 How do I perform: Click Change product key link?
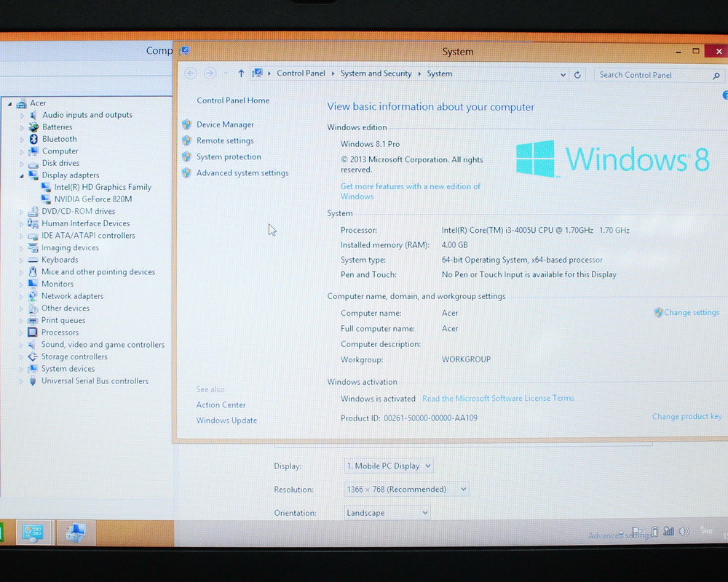[687, 416]
